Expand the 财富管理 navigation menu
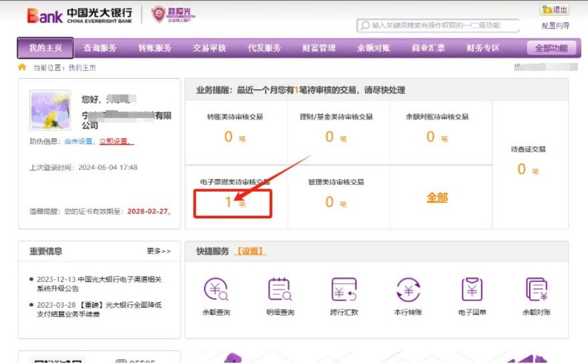The height and width of the screenshot is (364, 588). [319, 48]
